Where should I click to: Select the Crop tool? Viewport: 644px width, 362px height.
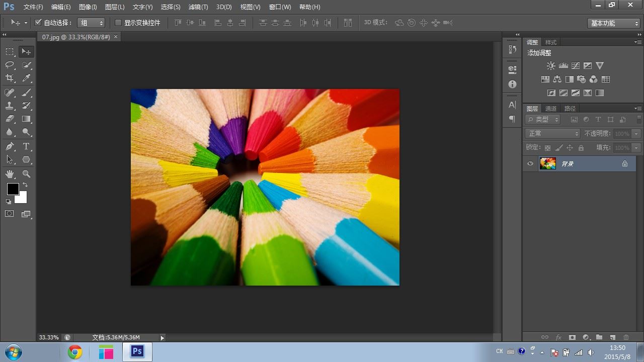point(10,78)
